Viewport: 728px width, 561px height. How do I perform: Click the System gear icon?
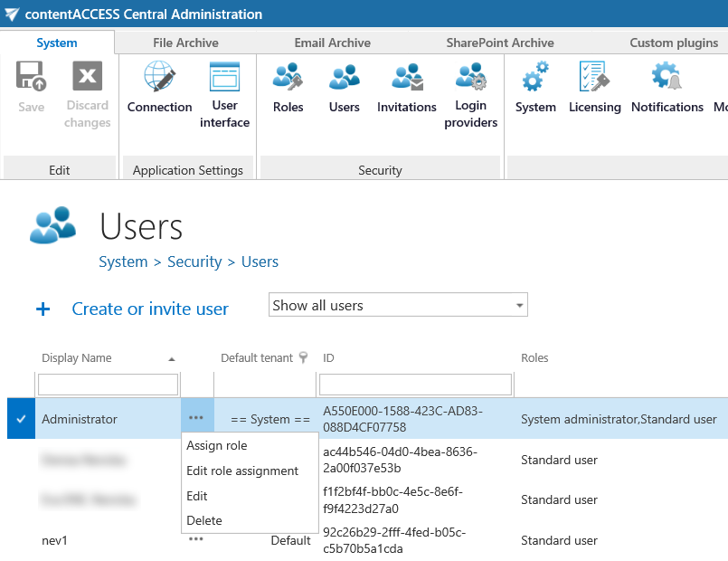[535, 89]
